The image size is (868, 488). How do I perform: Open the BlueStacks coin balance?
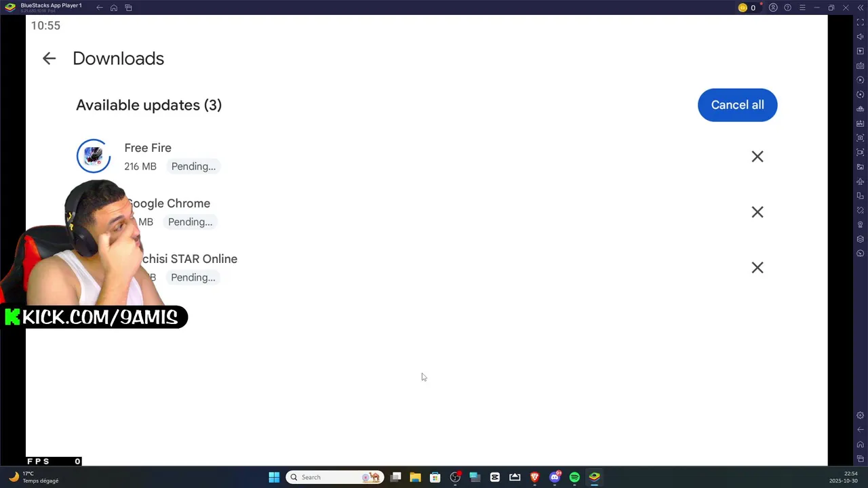747,7
